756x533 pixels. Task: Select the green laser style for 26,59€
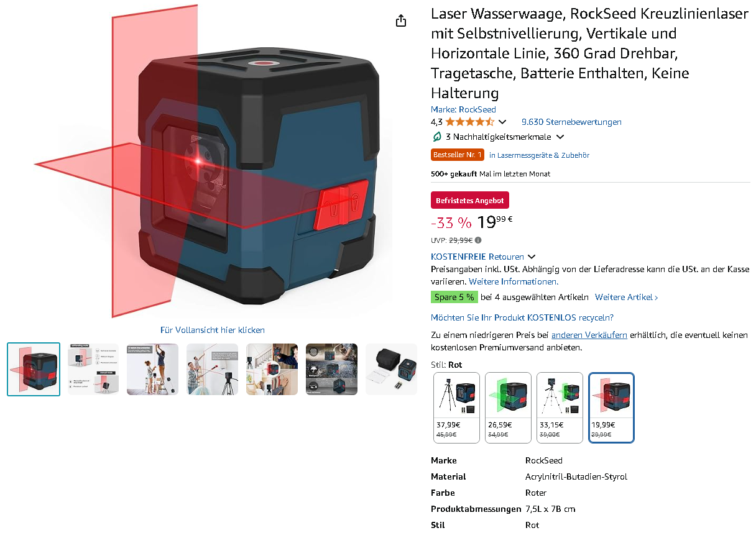pyautogui.click(x=508, y=408)
